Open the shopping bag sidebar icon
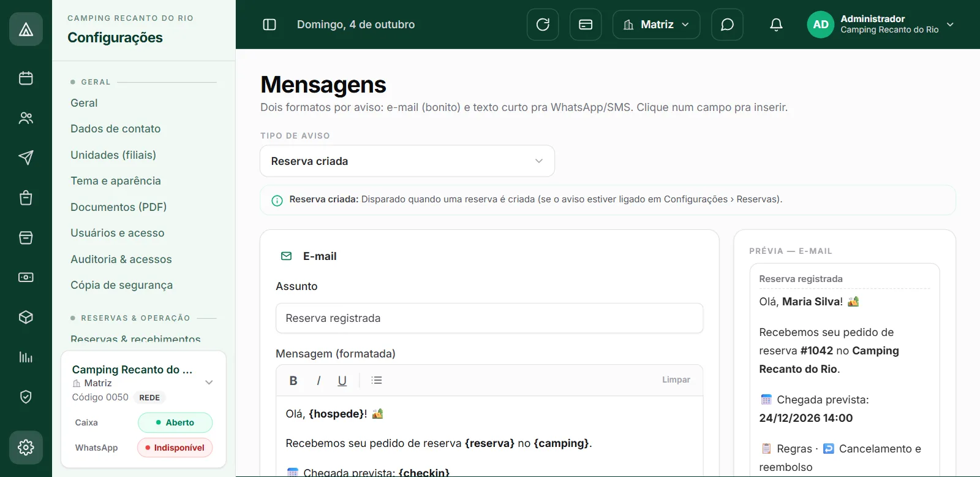The image size is (980, 477). click(x=26, y=197)
